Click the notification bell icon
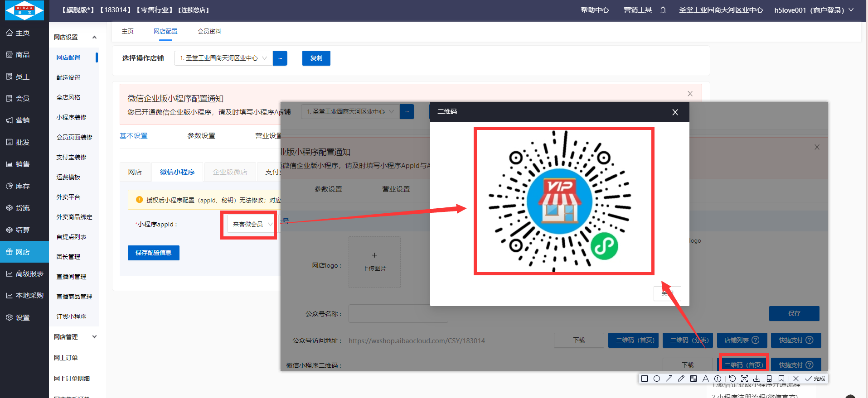This screenshot has height=398, width=868. click(x=663, y=10)
